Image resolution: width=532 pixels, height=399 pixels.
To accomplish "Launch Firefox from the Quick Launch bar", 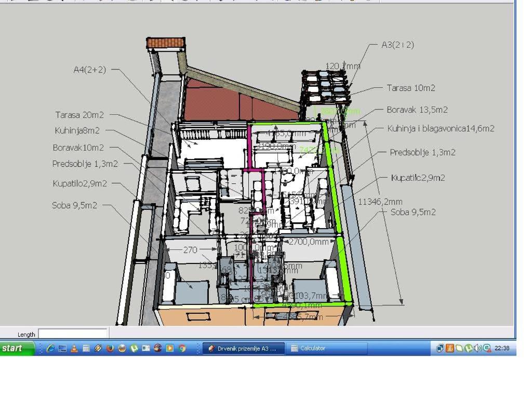I will [x=110, y=348].
